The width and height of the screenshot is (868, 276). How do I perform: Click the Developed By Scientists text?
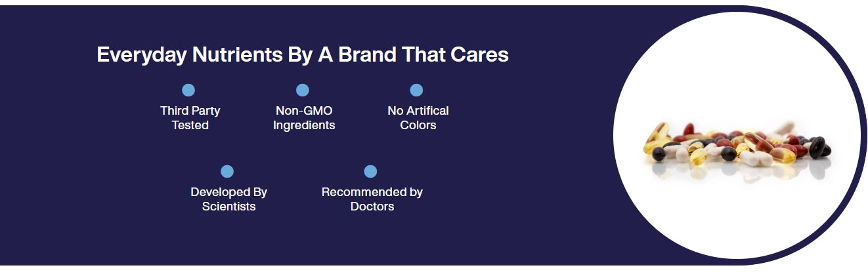[229, 199]
